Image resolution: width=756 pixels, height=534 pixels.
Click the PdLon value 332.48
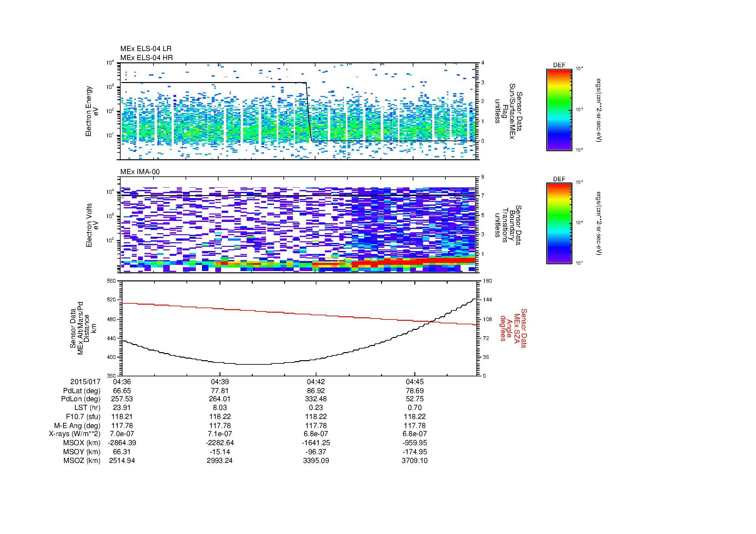coord(316,399)
